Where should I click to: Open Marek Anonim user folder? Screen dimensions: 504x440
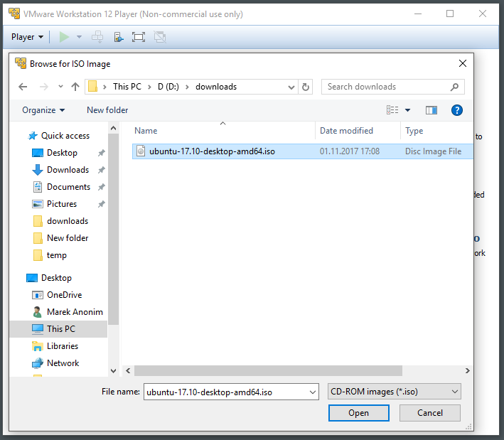click(x=75, y=312)
